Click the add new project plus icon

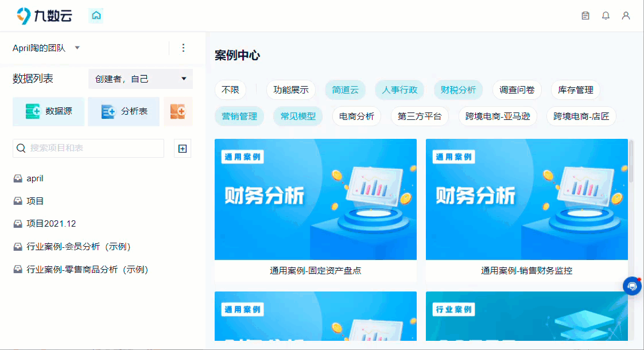point(183,148)
